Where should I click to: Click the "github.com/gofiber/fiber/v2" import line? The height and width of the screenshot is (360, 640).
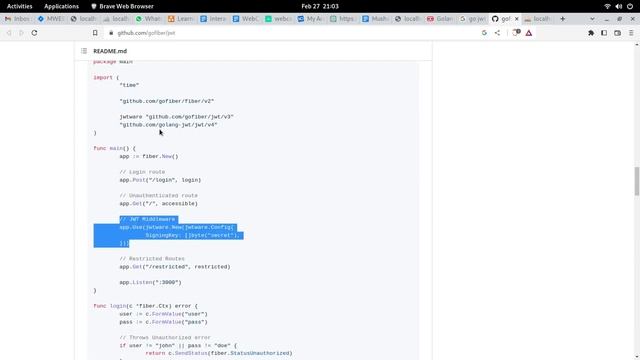167,101
